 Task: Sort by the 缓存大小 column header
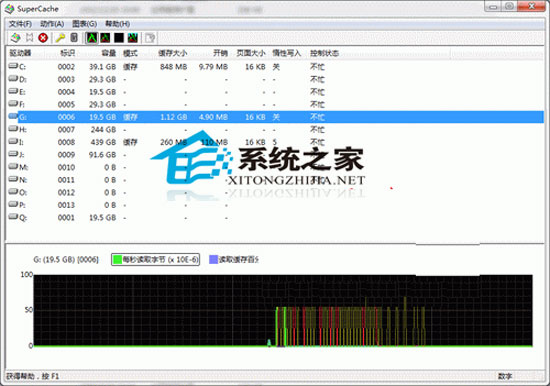[172, 53]
